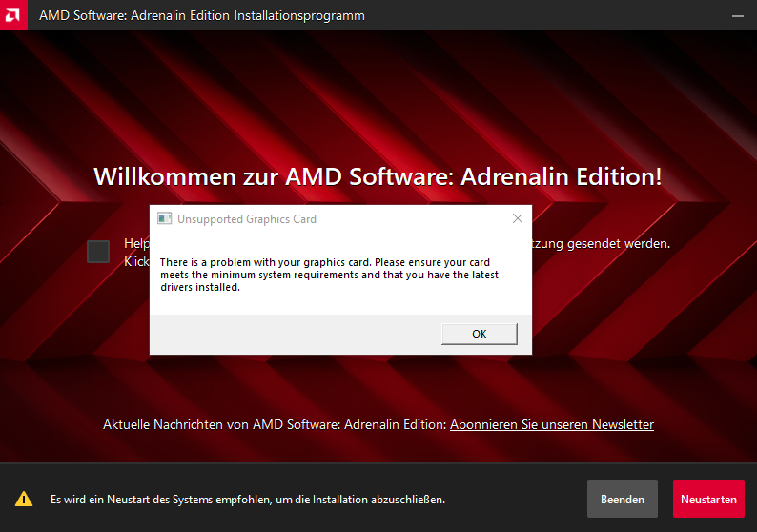This screenshot has height=532, width=757.
Task: Click the Installationsprogramm window title text
Action: click(202, 15)
